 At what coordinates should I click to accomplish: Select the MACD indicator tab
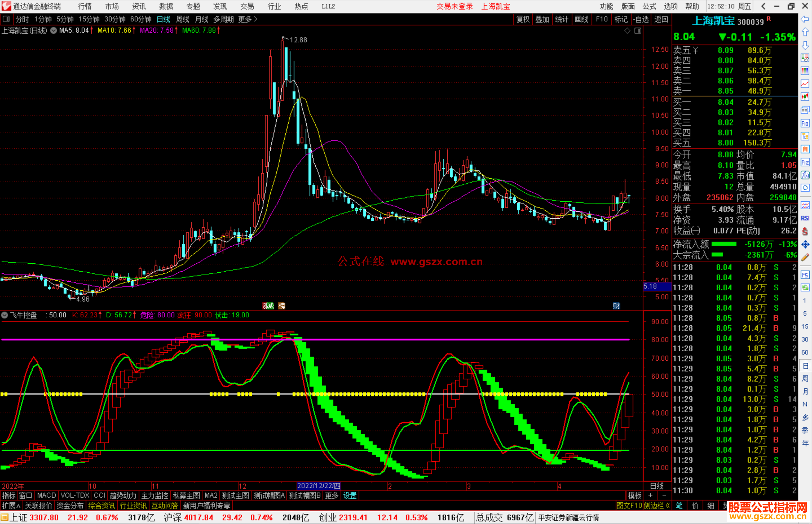click(47, 496)
